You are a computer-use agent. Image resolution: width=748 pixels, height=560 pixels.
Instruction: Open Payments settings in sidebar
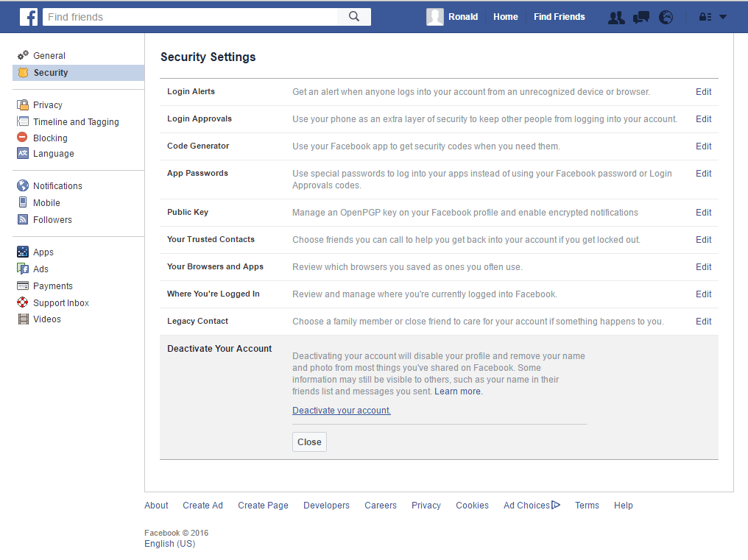(52, 286)
